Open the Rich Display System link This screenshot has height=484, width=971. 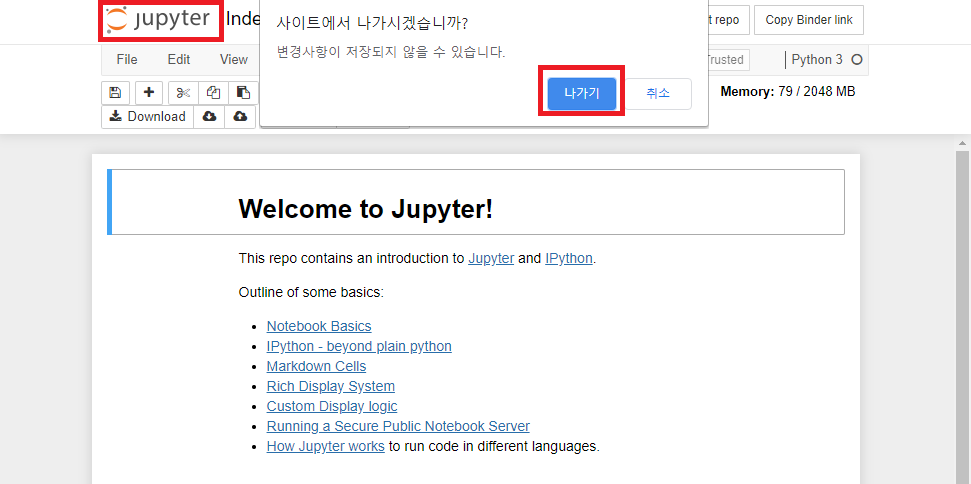click(331, 386)
